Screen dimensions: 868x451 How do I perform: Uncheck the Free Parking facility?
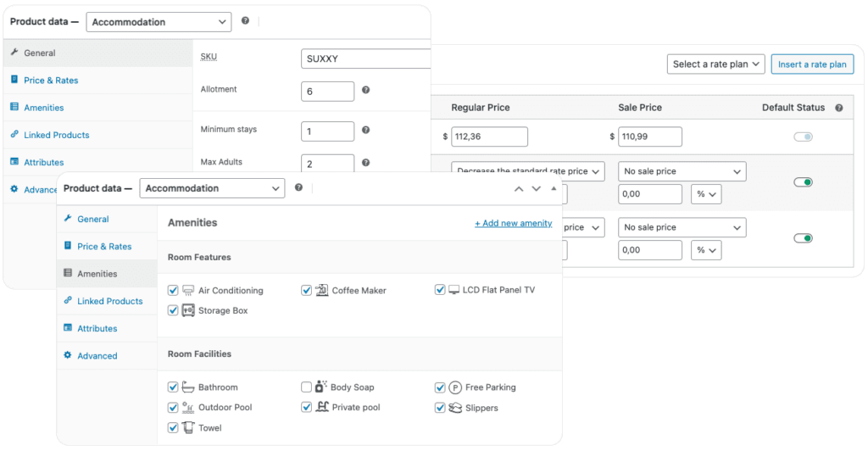tap(441, 387)
